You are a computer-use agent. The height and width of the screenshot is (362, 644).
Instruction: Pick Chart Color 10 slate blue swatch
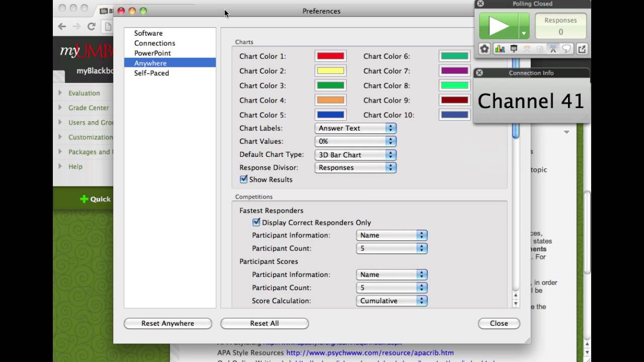(x=454, y=115)
